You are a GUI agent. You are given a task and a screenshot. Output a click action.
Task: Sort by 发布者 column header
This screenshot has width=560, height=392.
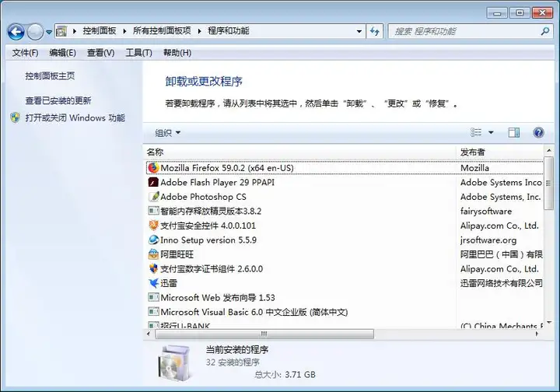[x=499, y=152]
